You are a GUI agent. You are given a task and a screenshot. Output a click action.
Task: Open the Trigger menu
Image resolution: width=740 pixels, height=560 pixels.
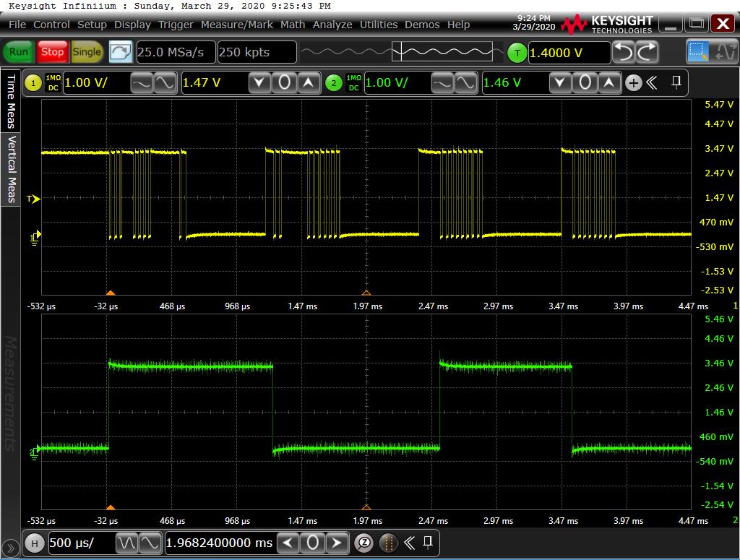click(176, 25)
